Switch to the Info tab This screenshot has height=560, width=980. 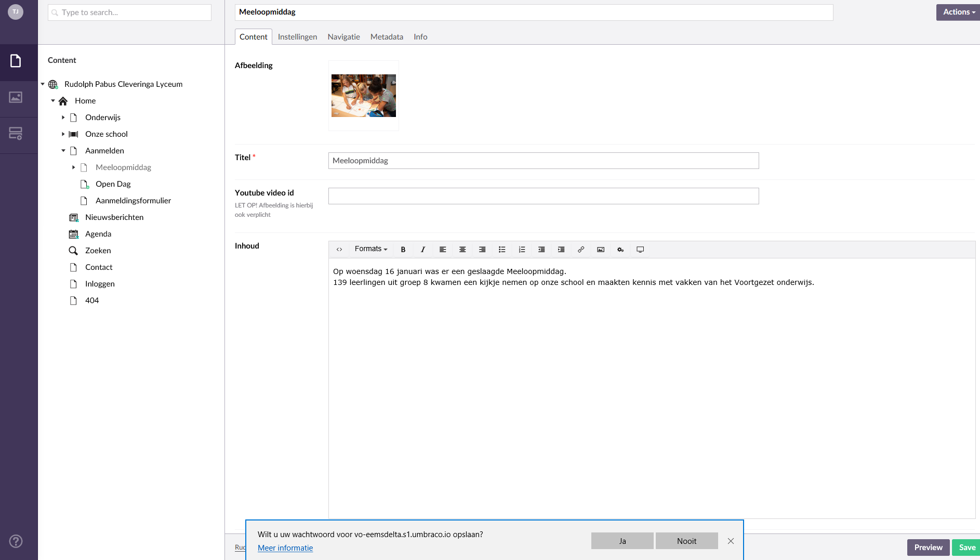point(420,37)
